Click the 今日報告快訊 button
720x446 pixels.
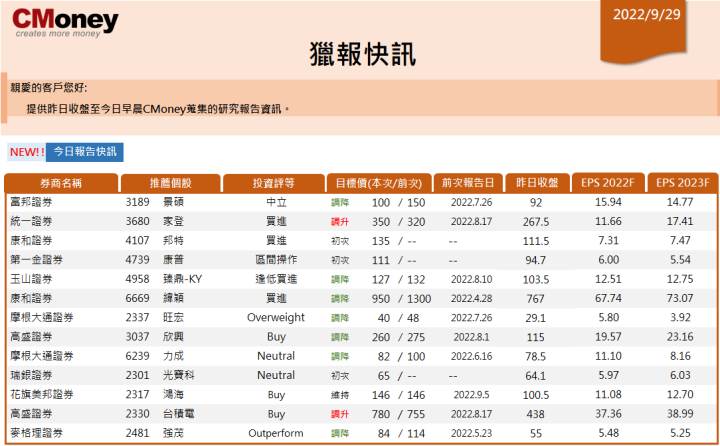[84, 152]
